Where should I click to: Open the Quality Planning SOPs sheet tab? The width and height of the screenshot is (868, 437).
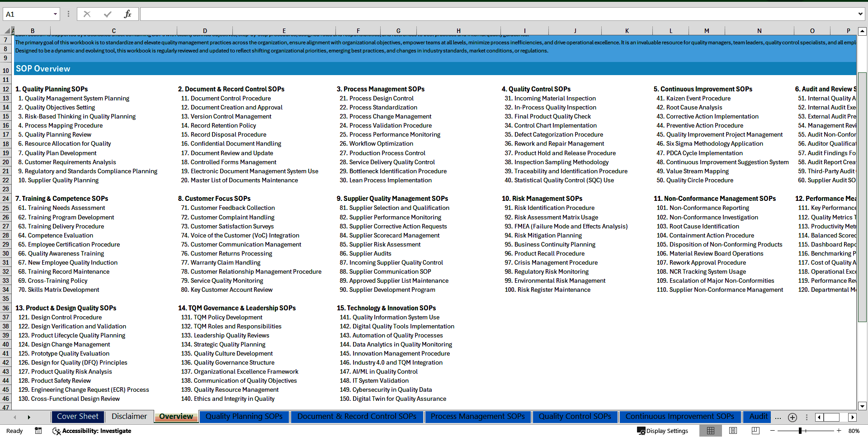click(x=244, y=416)
